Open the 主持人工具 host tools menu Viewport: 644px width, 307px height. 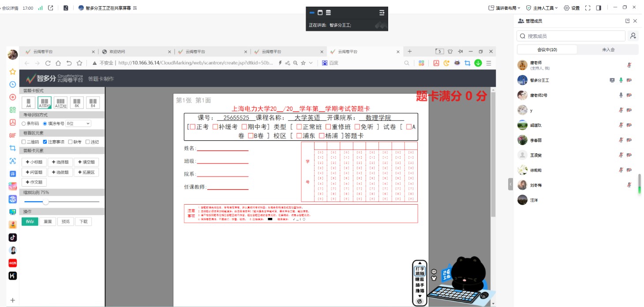[x=542, y=8]
